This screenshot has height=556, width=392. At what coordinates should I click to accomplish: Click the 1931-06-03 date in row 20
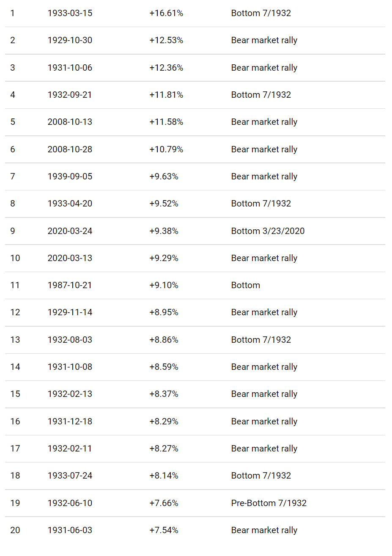(x=70, y=530)
